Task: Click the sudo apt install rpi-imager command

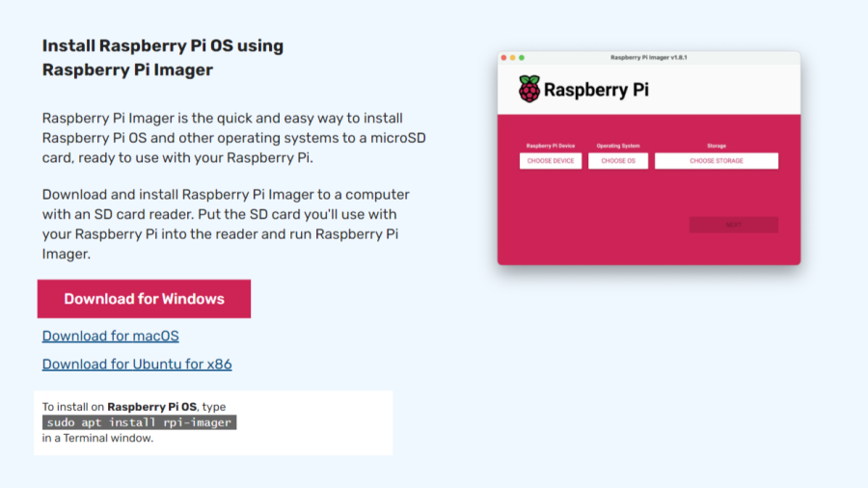Action: pyautogui.click(x=140, y=422)
